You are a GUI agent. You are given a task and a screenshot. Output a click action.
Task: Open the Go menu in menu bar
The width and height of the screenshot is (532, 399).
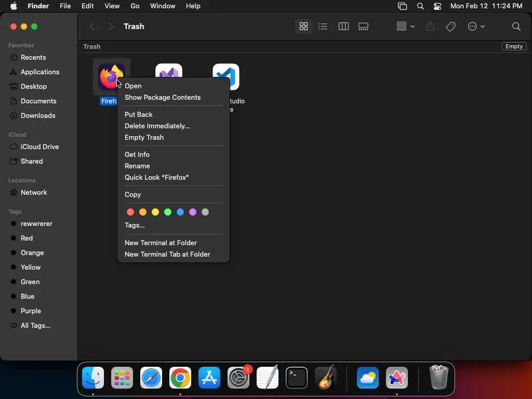[135, 6]
